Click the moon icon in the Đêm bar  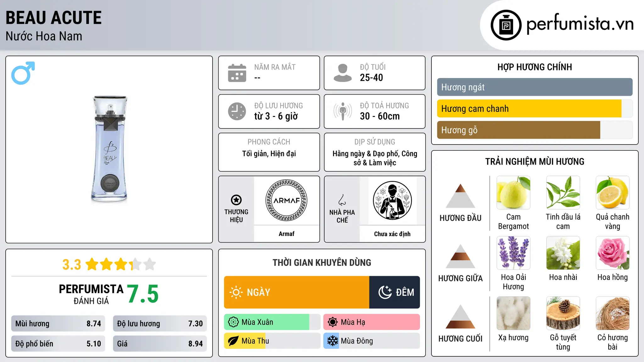[385, 292]
